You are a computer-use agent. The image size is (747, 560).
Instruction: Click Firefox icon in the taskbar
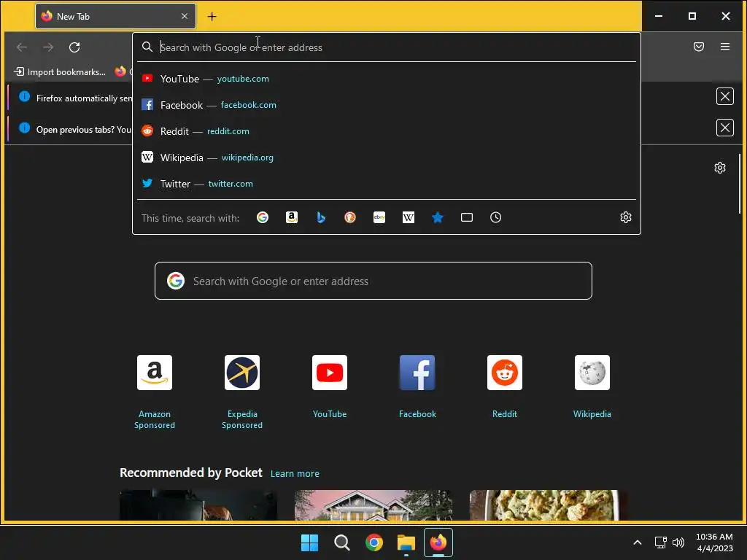click(x=438, y=542)
